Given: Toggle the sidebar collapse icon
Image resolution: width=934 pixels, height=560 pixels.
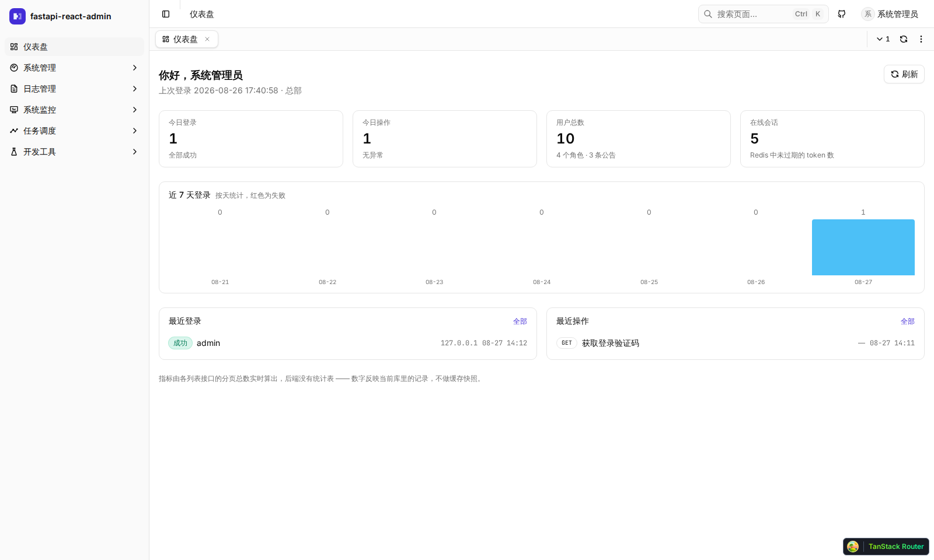Looking at the screenshot, I should point(166,14).
